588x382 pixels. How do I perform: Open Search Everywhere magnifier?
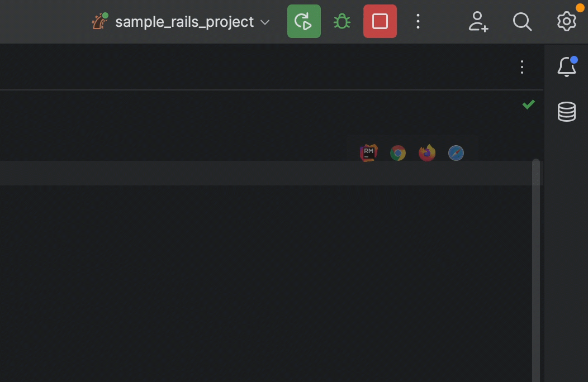[522, 22]
